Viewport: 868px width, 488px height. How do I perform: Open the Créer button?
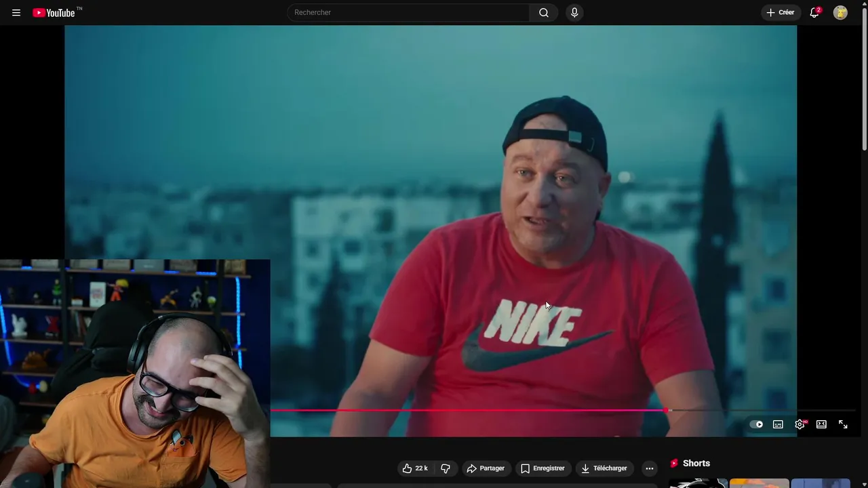click(x=781, y=12)
